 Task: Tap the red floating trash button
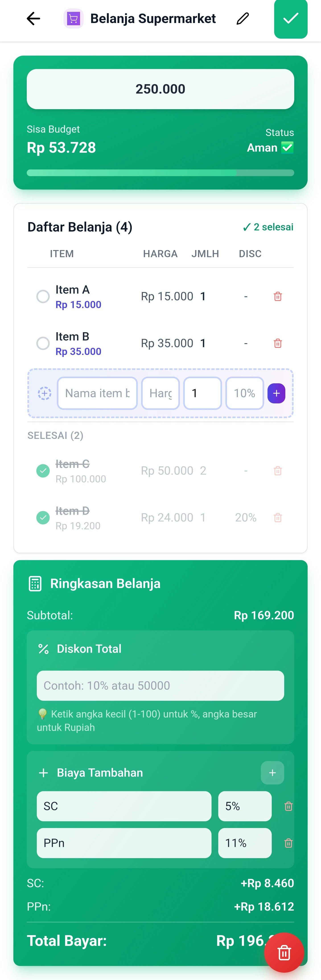(284, 952)
